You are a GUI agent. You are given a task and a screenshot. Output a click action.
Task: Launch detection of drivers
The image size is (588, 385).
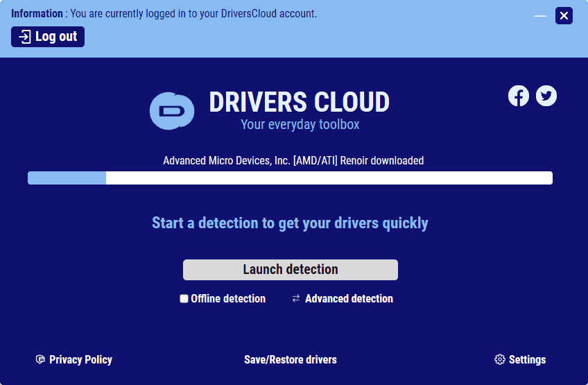[291, 270]
